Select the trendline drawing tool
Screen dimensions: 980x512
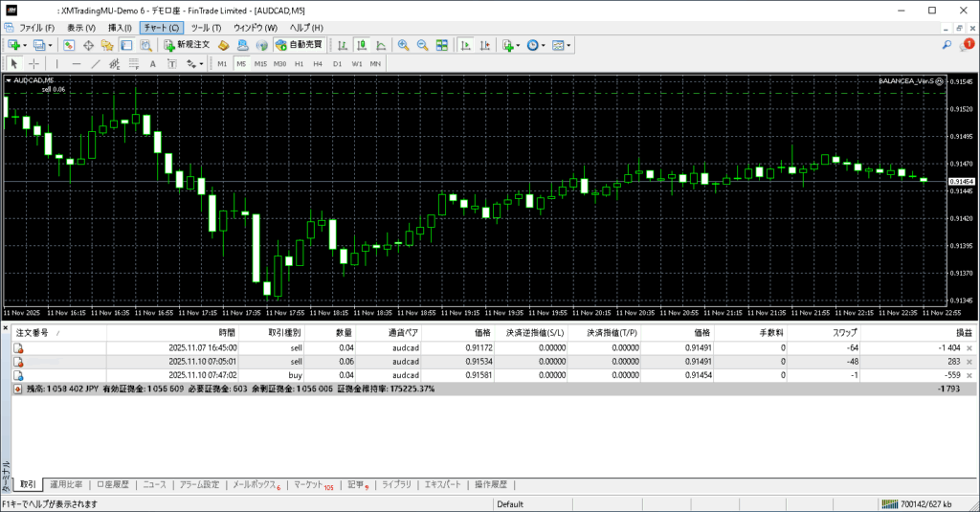click(x=98, y=64)
